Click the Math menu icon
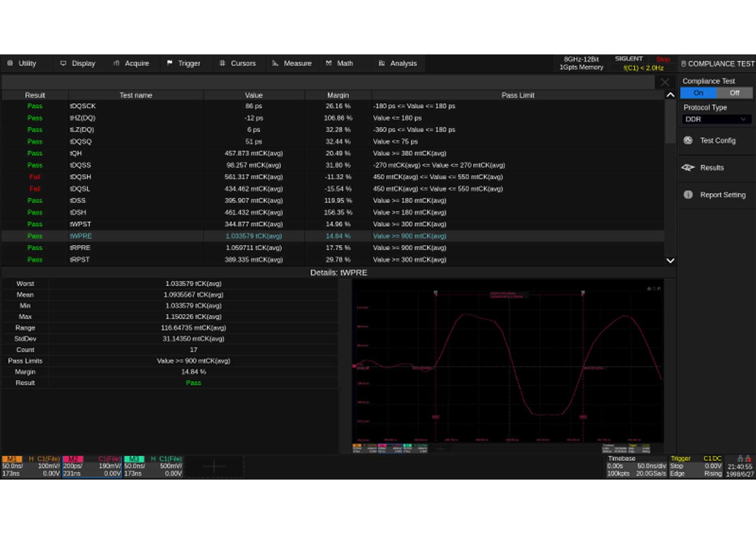Screen dimensions: 756x534 tap(329, 63)
